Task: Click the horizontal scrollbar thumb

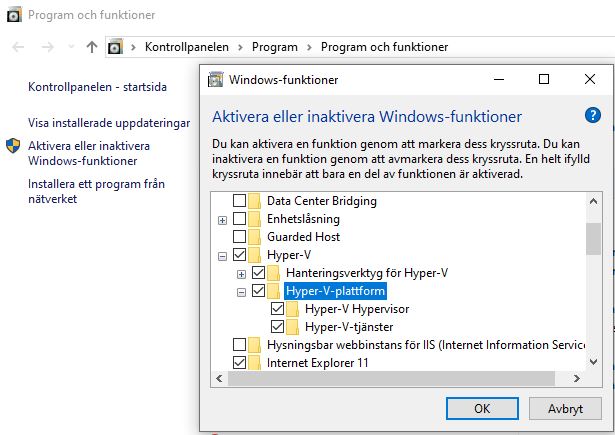Action: 391,379
